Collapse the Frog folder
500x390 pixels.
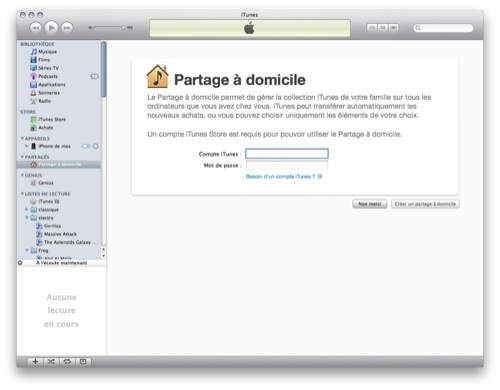(x=26, y=250)
